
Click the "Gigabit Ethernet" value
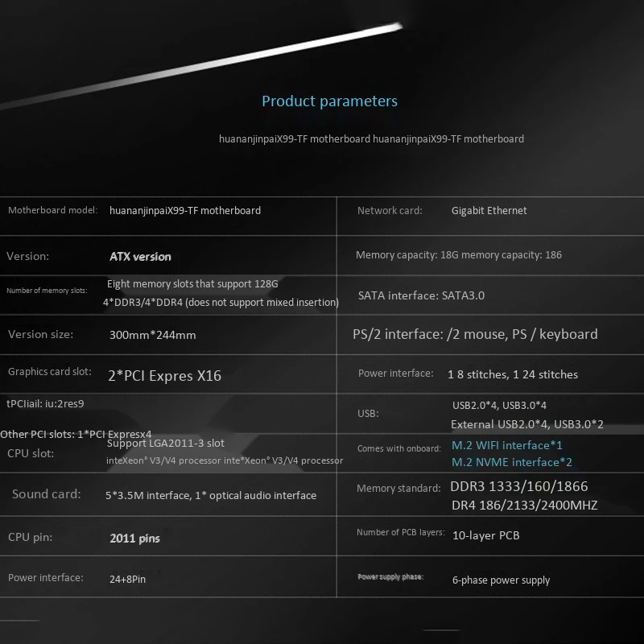coord(489,211)
